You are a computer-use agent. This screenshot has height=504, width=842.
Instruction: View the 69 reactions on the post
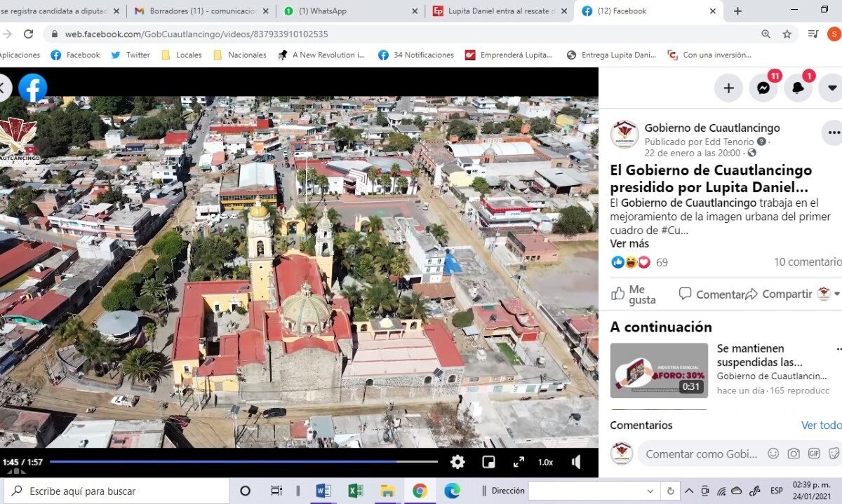pyautogui.click(x=640, y=262)
